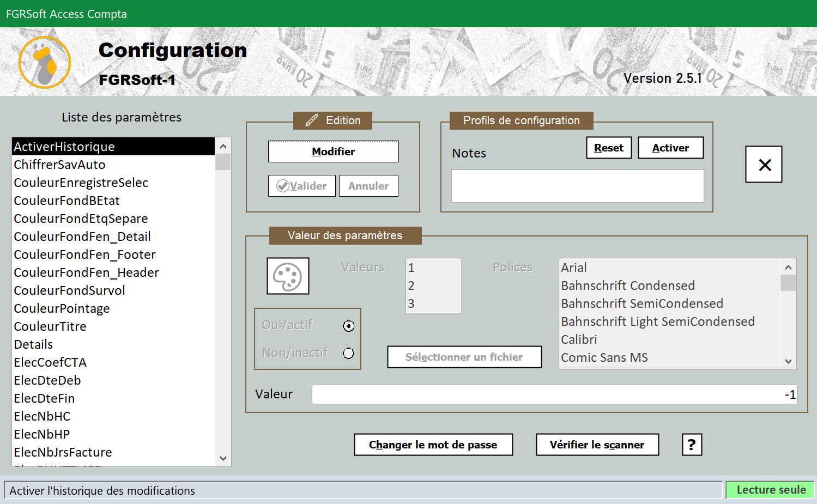Open the color palette picker icon

point(288,276)
